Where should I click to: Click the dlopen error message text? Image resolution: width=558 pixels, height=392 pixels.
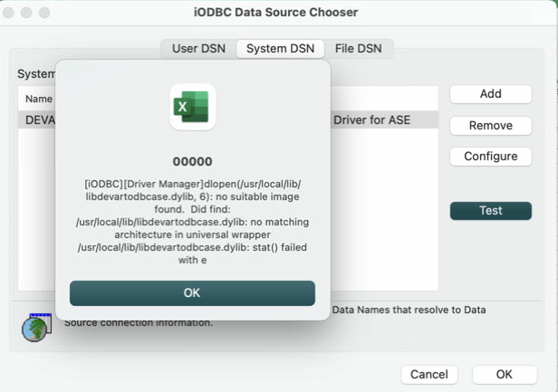(193, 222)
